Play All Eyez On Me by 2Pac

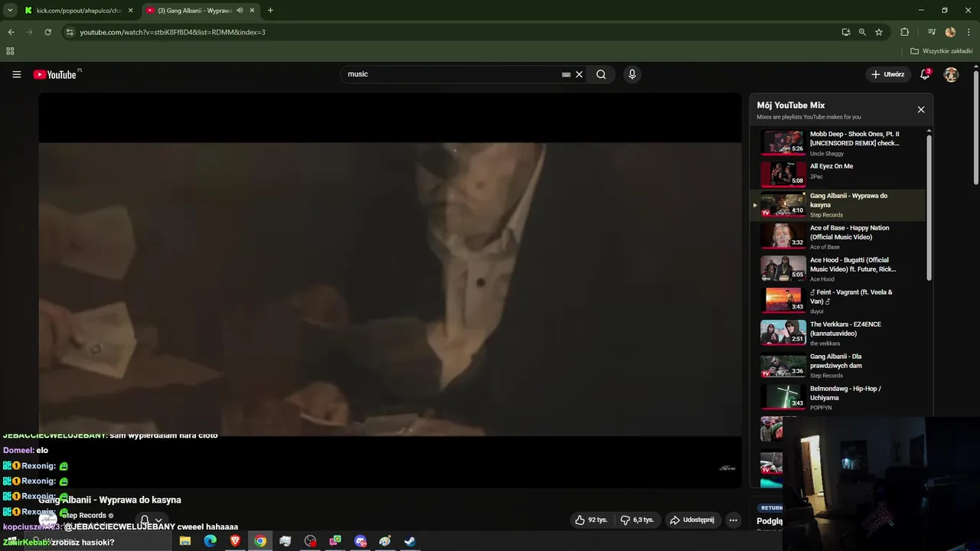coord(838,174)
